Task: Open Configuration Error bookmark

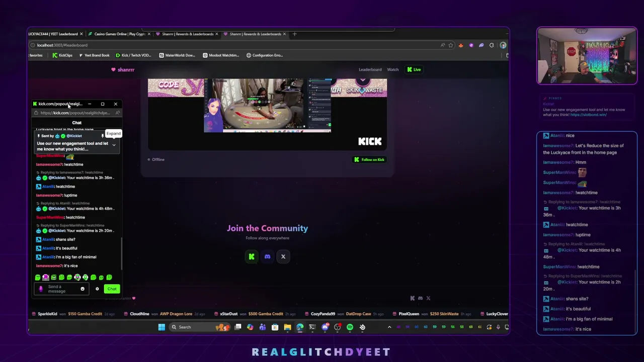Action: (265, 55)
